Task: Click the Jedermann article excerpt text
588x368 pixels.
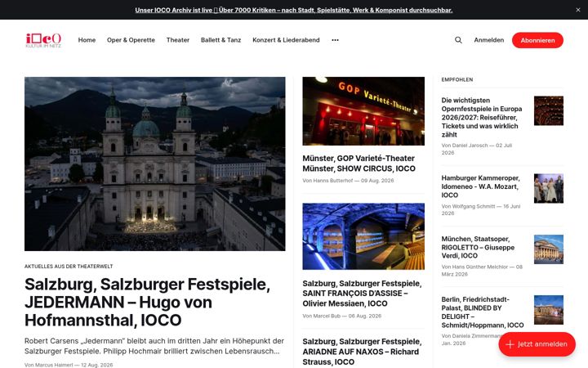Action: coord(154,346)
